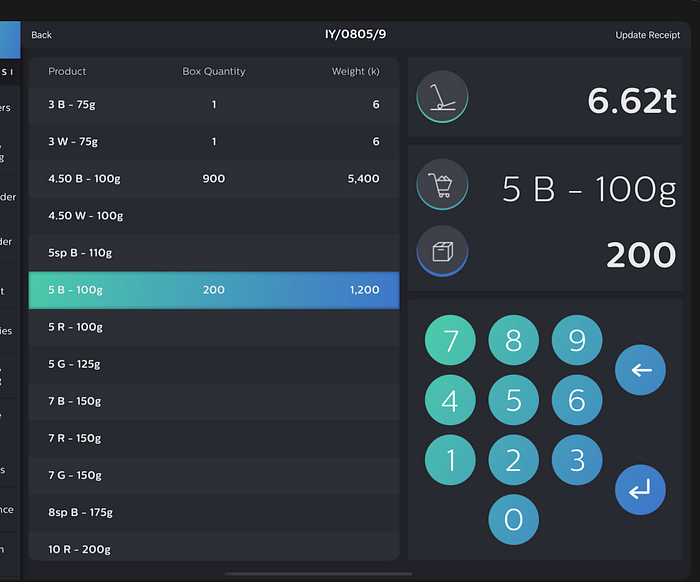Click the trolley weight icon
This screenshot has width=700, height=582.
(442, 97)
